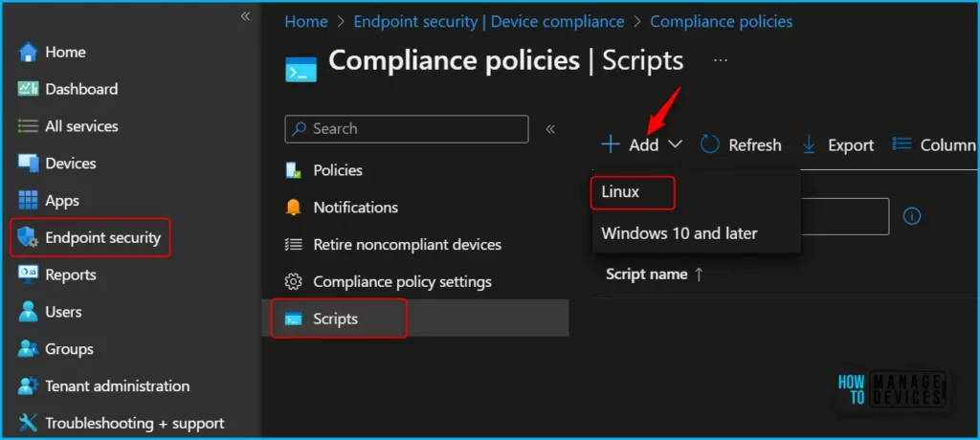Click the Compliance policy settings gear icon
The width and height of the screenshot is (980, 440).
[293, 281]
